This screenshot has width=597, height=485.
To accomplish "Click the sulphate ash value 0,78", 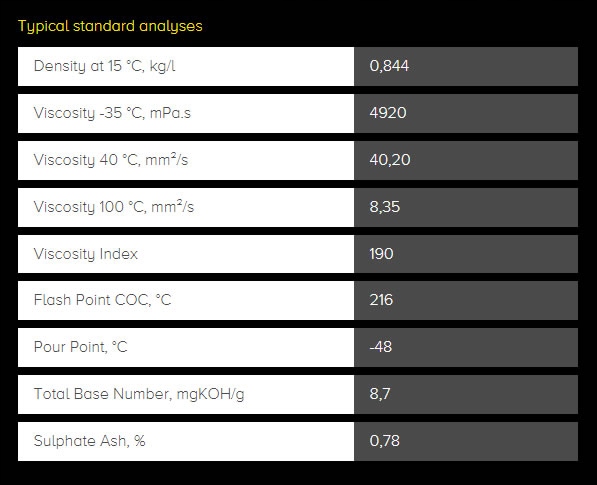I will click(x=385, y=441).
